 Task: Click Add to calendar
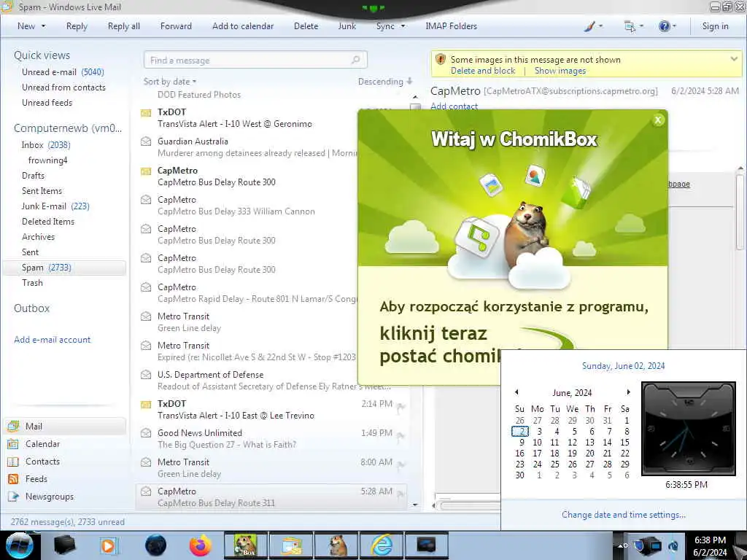243,26
